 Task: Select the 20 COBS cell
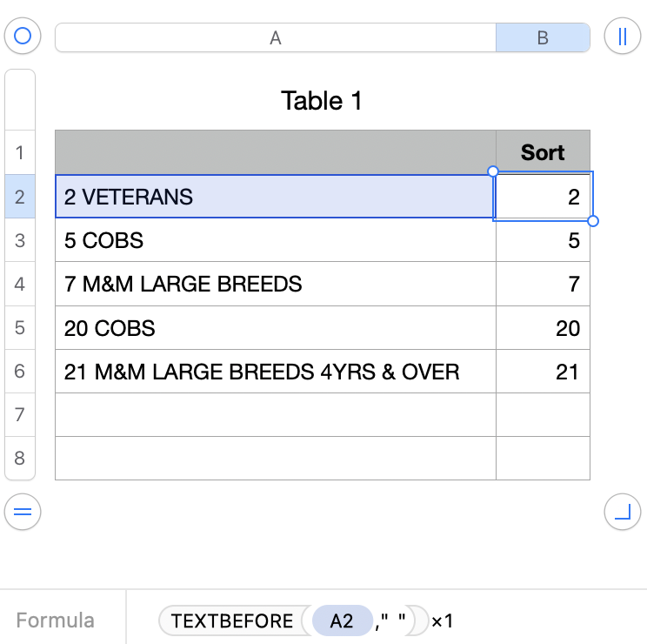click(275, 328)
